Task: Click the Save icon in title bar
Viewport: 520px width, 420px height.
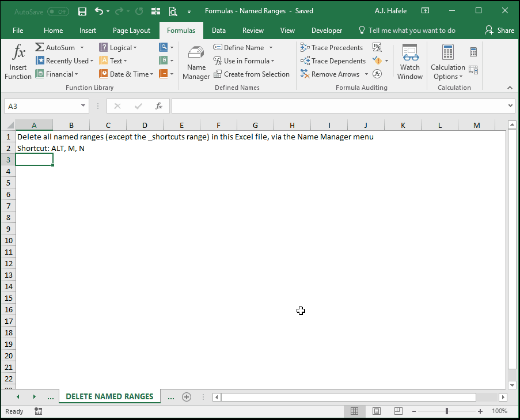Action: coord(82,12)
